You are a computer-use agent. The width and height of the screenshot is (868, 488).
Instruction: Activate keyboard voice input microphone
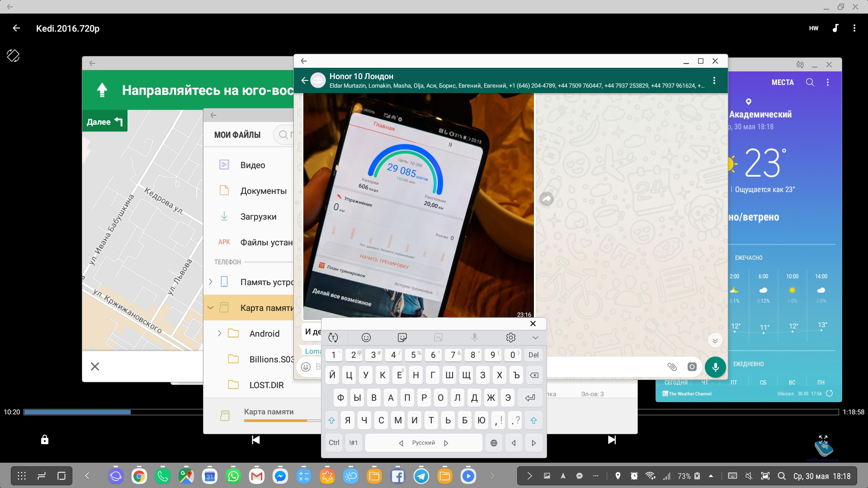(474, 338)
